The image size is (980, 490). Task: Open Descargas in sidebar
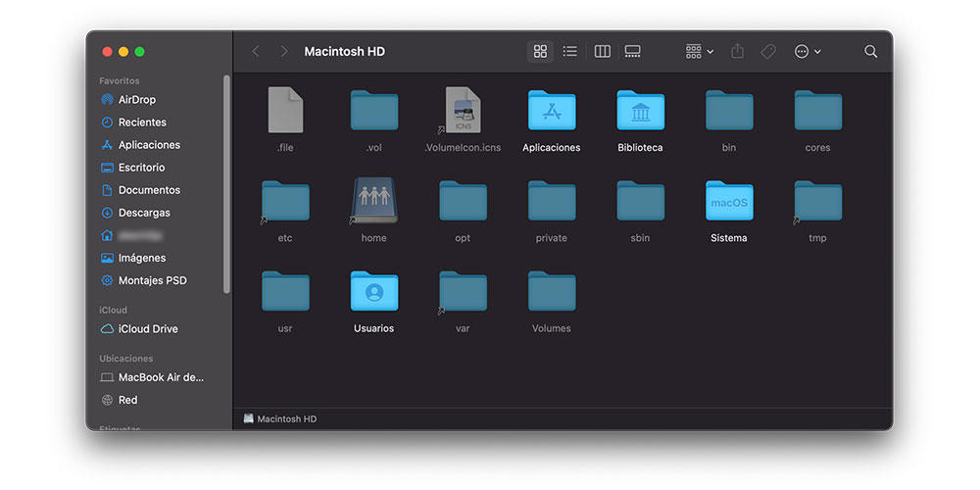coord(144,213)
